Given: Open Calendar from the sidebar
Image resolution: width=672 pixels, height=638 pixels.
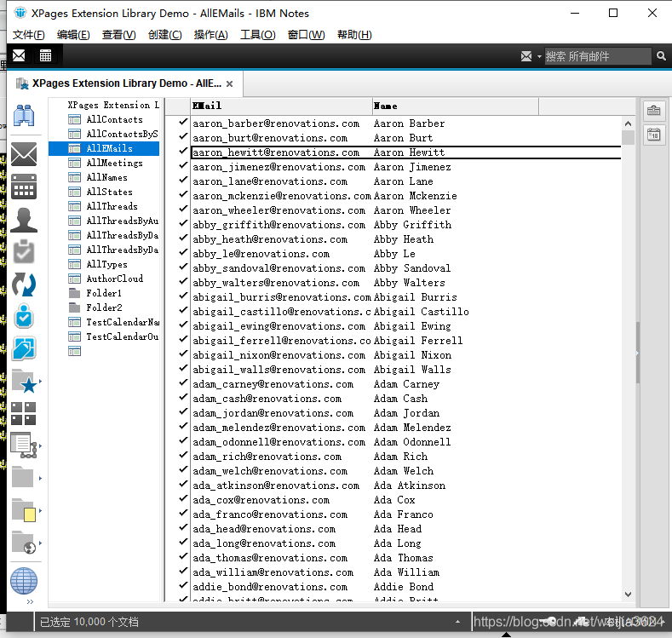Looking at the screenshot, I should [x=24, y=187].
